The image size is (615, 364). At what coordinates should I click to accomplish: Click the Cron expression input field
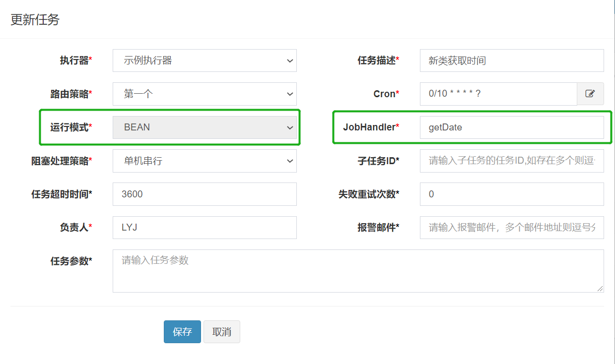pyautogui.click(x=498, y=94)
